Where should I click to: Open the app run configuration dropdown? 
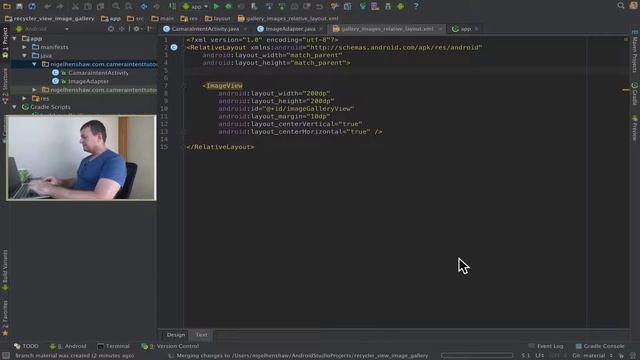(195, 7)
